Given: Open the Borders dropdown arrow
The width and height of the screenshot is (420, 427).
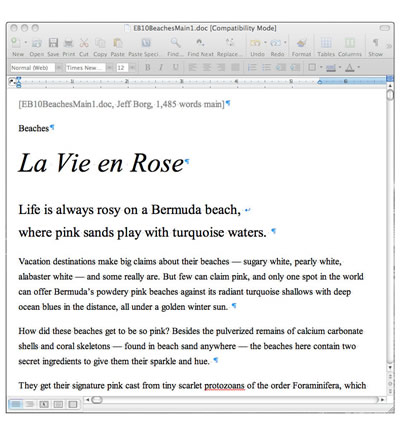Looking at the screenshot, I should point(321,68).
